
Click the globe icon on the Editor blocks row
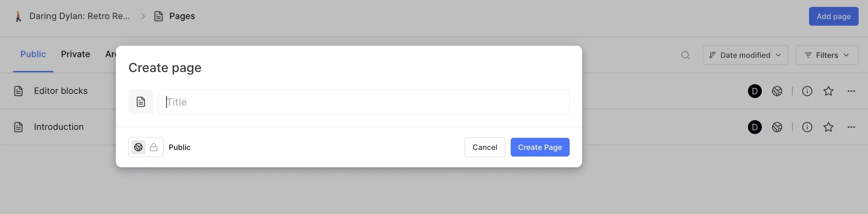point(777,91)
